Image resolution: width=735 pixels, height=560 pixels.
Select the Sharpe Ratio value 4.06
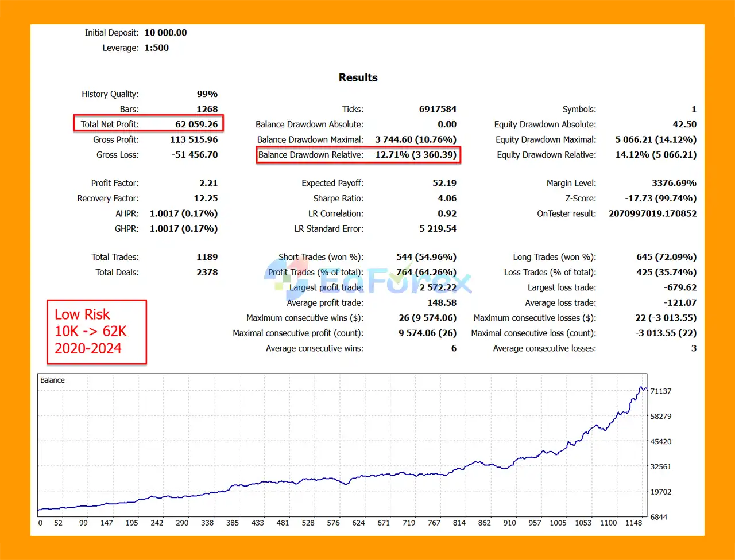[x=447, y=199]
